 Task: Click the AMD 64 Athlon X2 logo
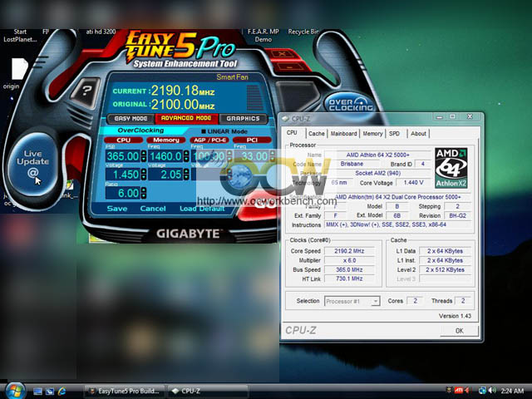pos(451,168)
